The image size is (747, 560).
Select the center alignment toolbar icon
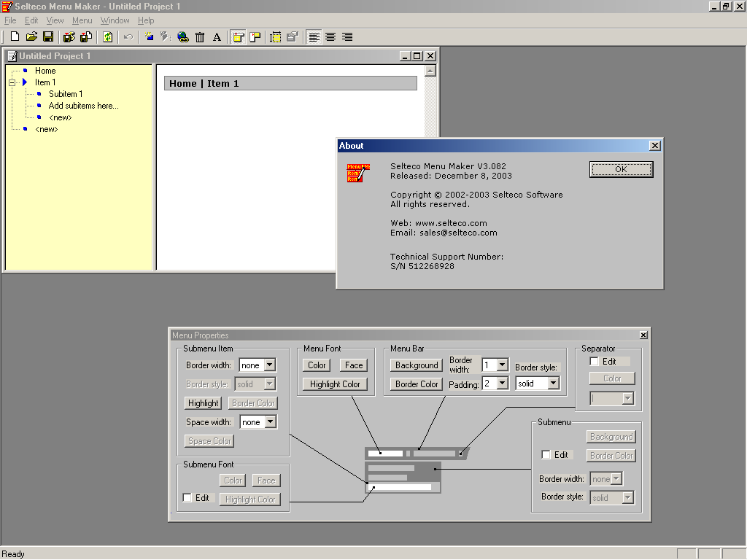pyautogui.click(x=330, y=37)
